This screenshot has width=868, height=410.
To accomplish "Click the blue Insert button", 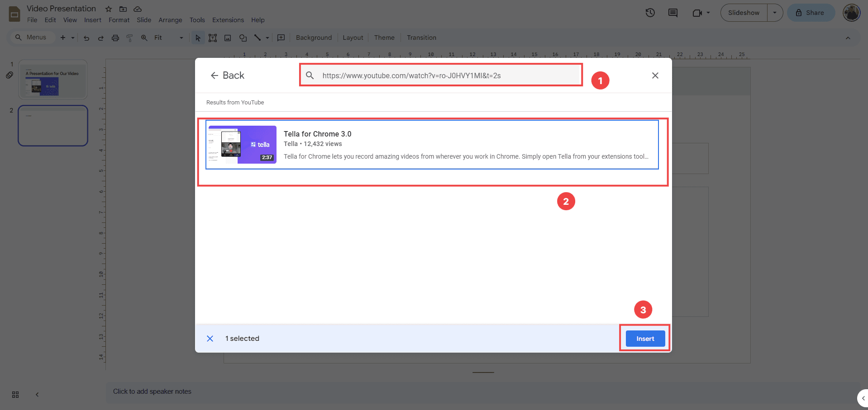I will tap(645, 339).
